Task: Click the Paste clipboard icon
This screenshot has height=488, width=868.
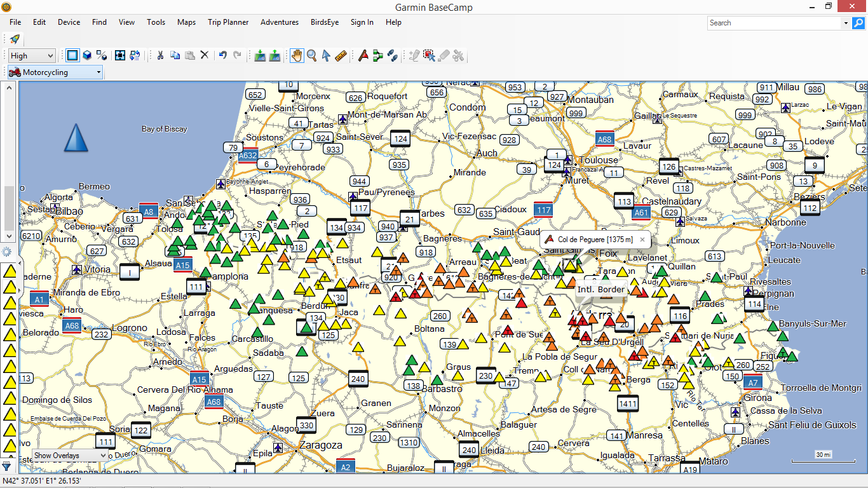Action: 189,55
